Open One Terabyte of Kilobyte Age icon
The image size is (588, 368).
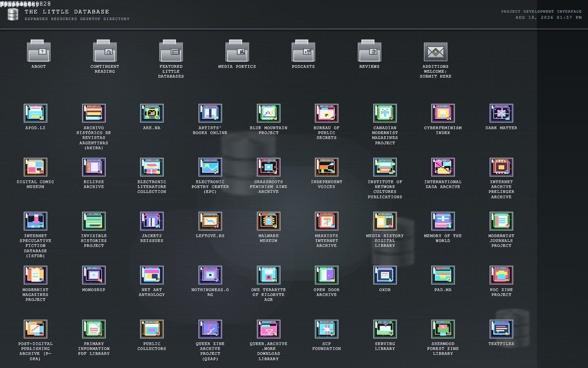point(269,275)
